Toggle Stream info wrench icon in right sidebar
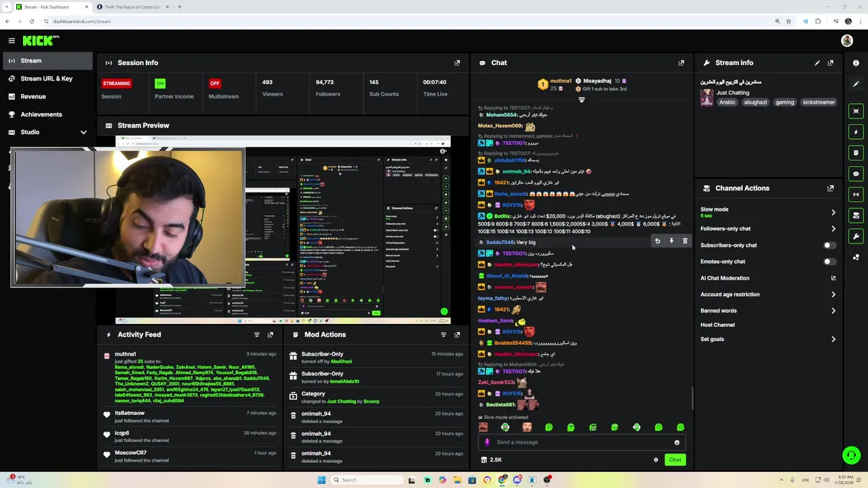Viewport: 868px width, 488px height. coord(856,237)
